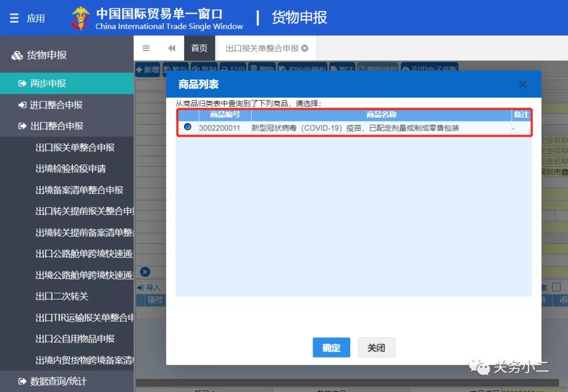The height and width of the screenshot is (392, 568).
Task: Click the 删除 delete toolbar icon
Action: point(262,69)
